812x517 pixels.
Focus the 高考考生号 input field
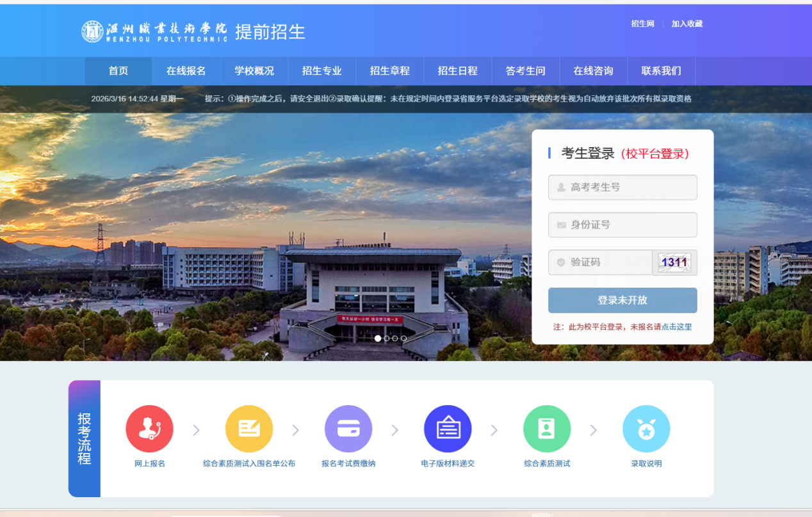pyautogui.click(x=622, y=187)
